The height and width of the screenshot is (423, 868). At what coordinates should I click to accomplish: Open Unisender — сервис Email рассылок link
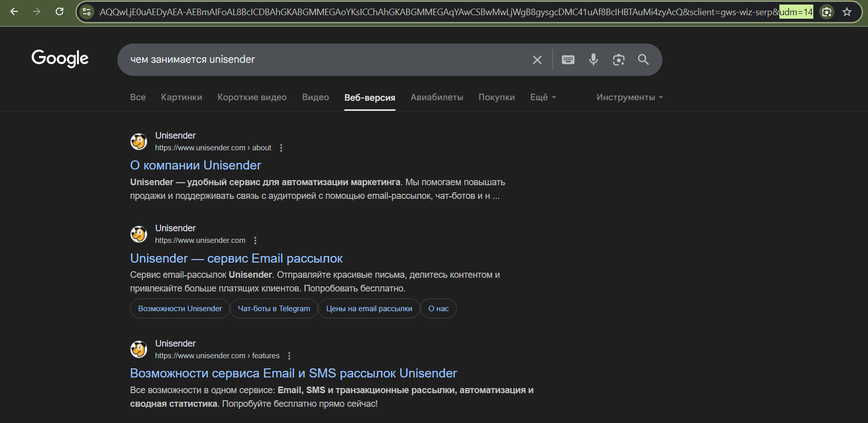tap(236, 259)
